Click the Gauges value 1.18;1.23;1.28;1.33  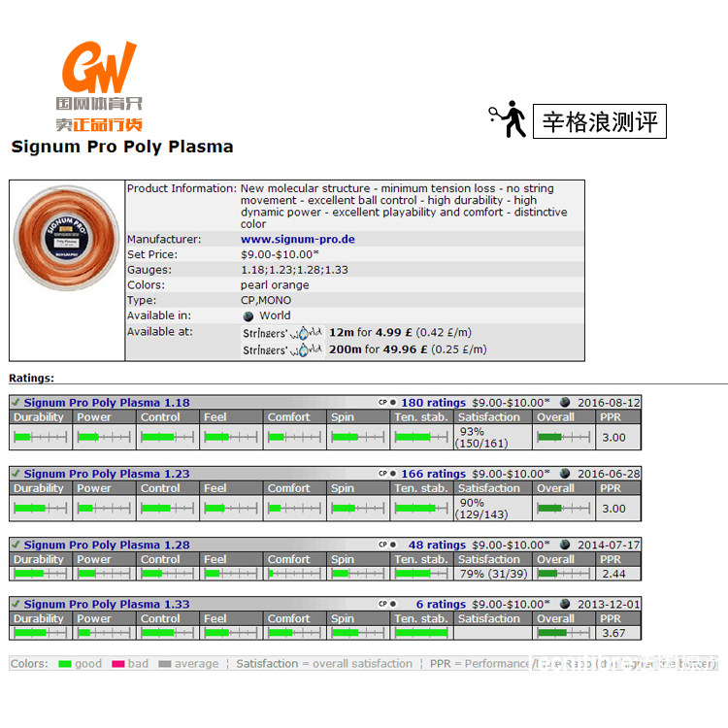click(x=294, y=270)
